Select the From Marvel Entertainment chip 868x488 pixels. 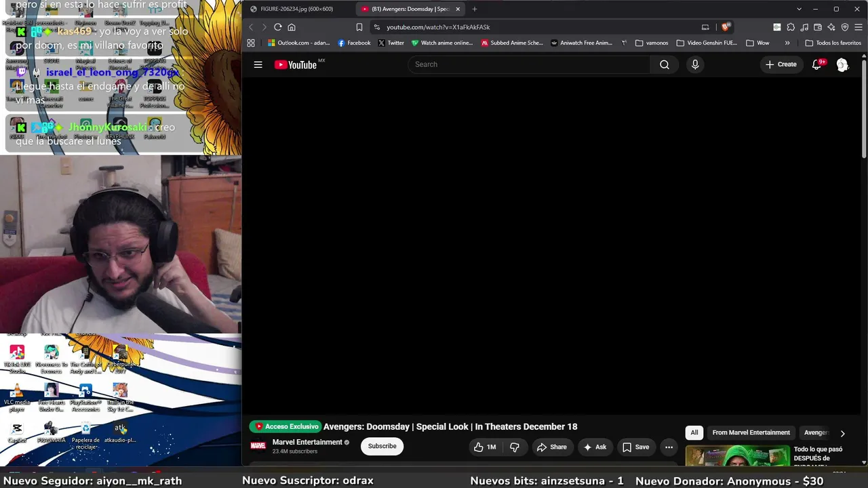point(751,432)
